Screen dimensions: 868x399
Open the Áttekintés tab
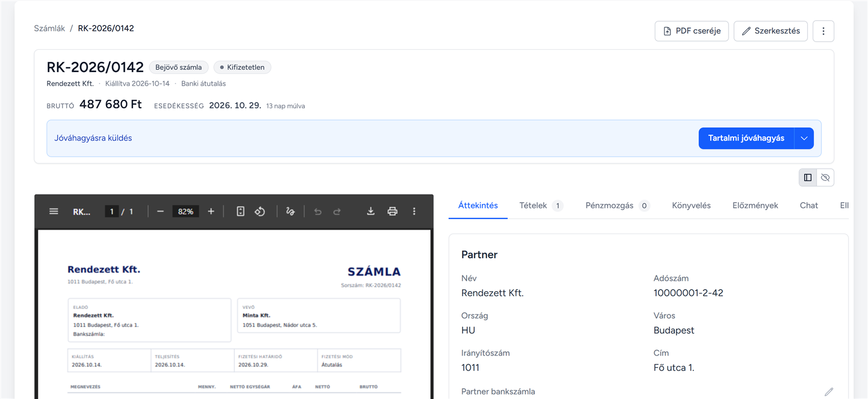[478, 205]
